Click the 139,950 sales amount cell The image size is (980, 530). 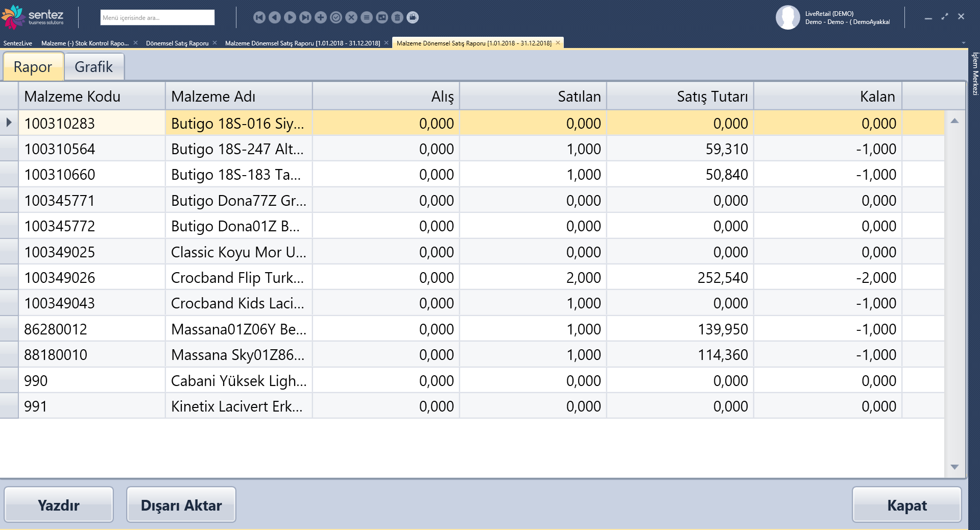pyautogui.click(x=680, y=329)
